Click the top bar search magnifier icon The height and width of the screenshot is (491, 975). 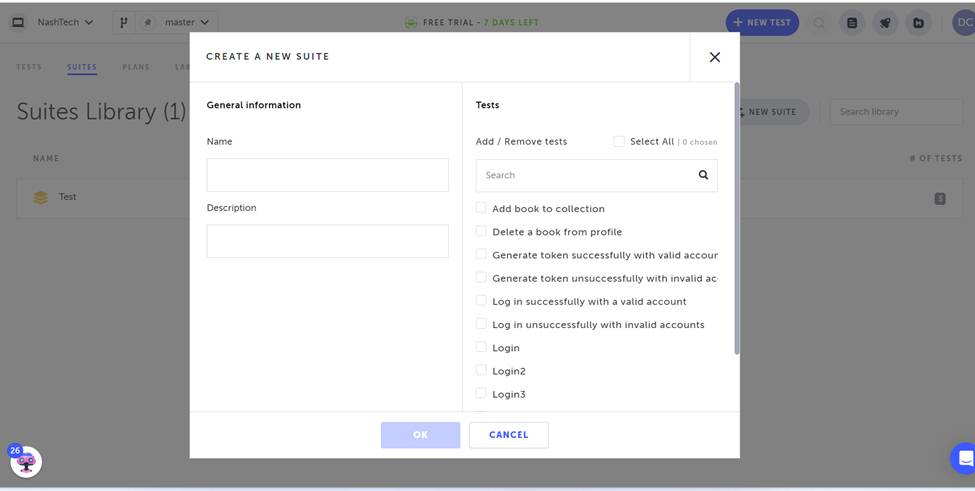click(819, 23)
